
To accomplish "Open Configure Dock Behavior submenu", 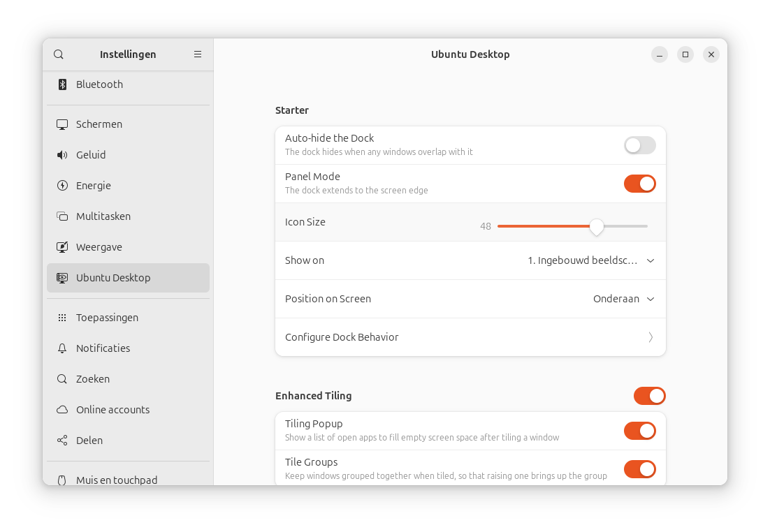I will coord(470,337).
